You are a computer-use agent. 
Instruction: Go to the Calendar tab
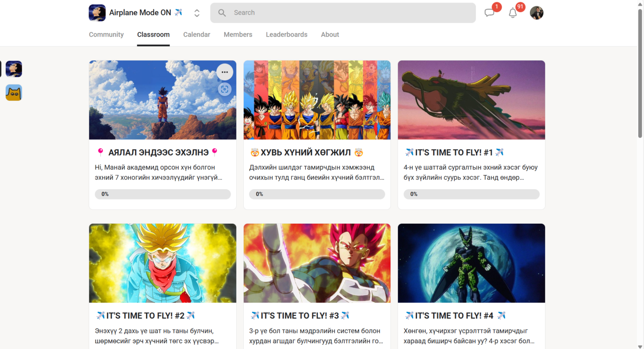(197, 34)
